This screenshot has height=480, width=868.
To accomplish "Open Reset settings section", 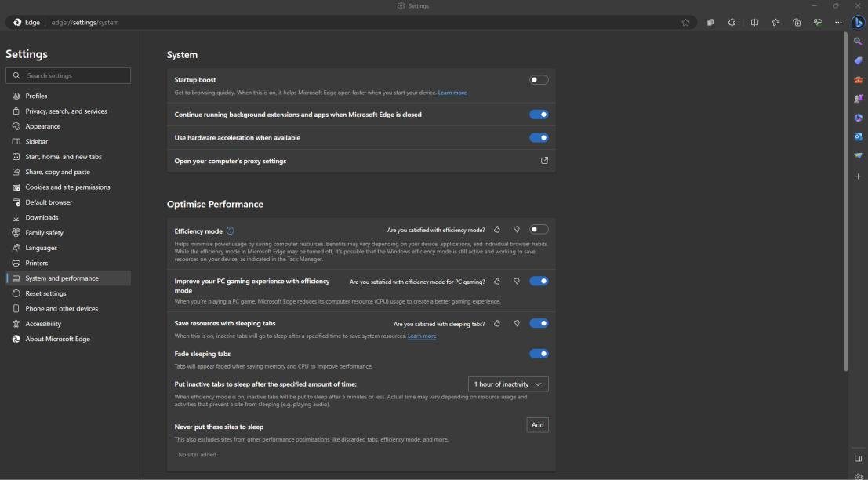I will point(68,293).
